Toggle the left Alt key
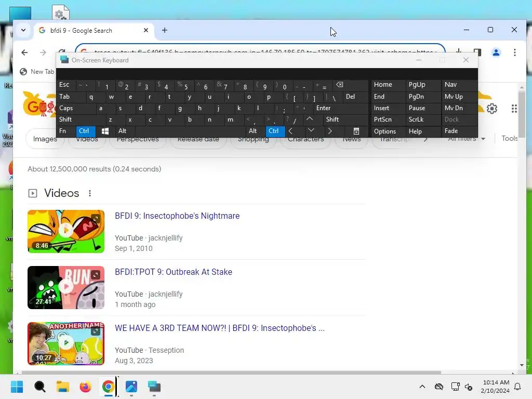 coord(125,131)
